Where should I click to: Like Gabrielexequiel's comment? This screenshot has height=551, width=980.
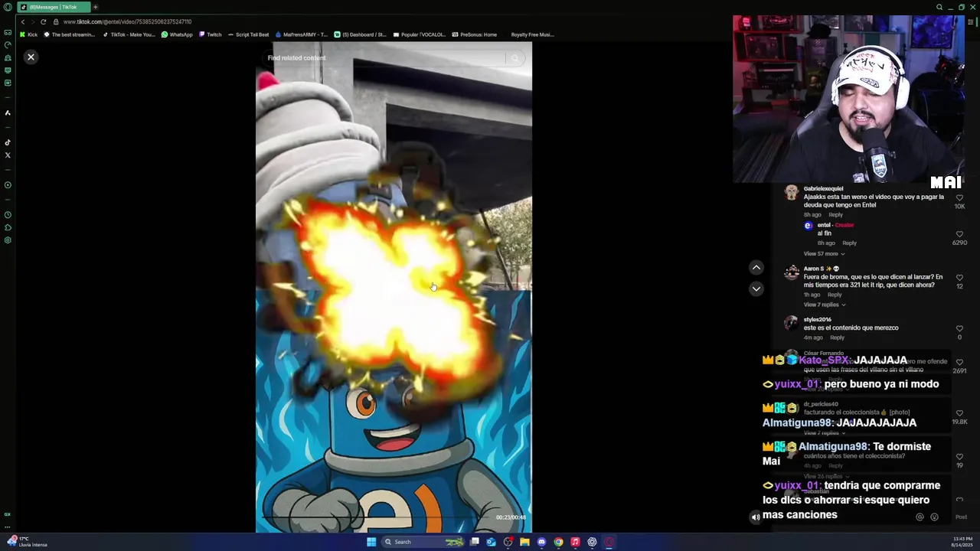[x=959, y=197]
